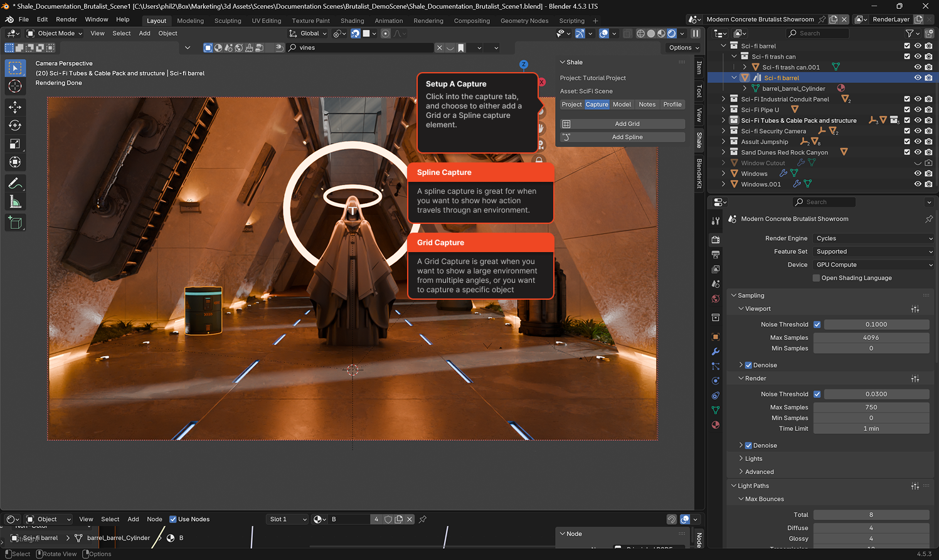Viewport: 939px width, 560px height.
Task: Adjust the Time Limit field
Action: (x=871, y=429)
